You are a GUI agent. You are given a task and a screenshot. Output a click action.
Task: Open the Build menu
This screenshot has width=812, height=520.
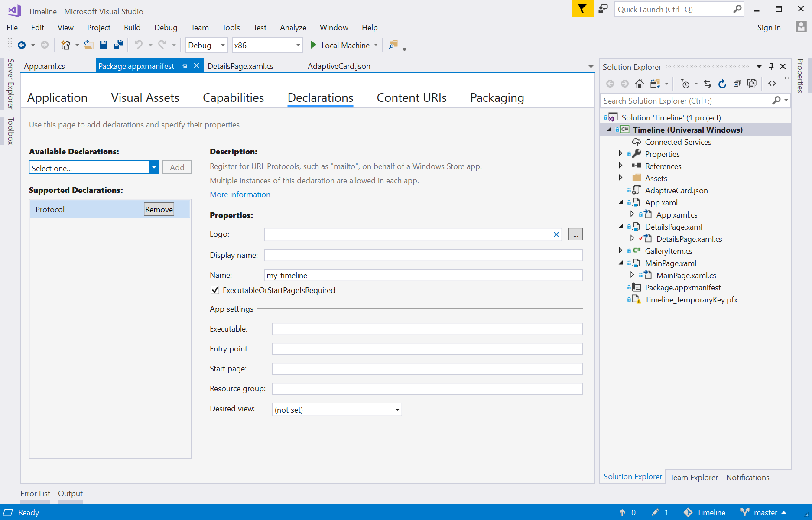132,27
